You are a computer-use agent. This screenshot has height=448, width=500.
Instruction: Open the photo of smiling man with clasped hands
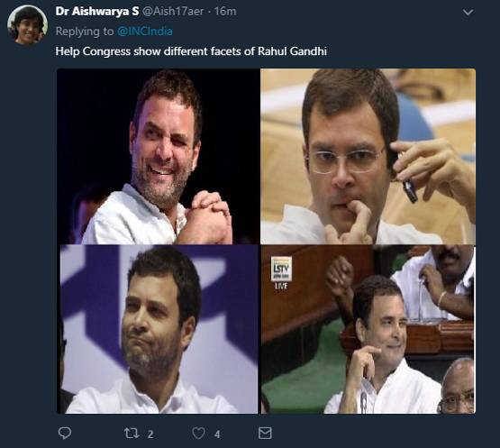pyautogui.click(x=158, y=156)
